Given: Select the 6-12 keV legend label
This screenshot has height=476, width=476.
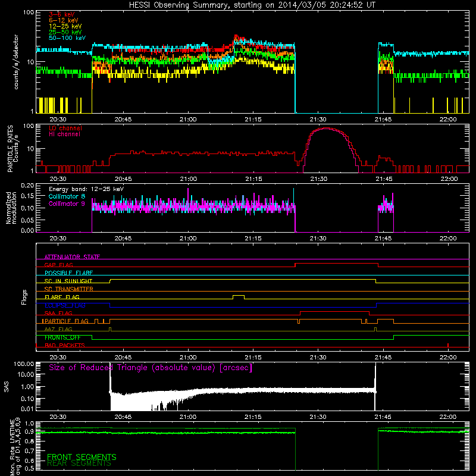Looking at the screenshot, I should (64, 20).
